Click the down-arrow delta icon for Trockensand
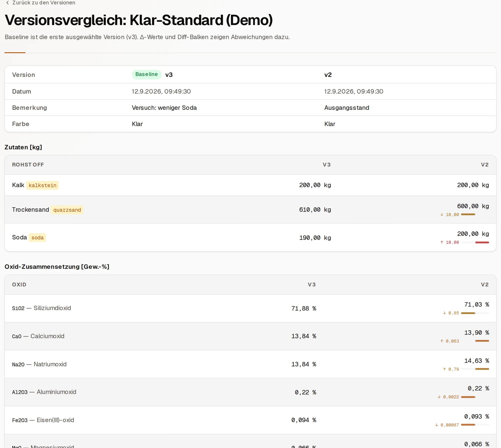The height and width of the screenshot is (448, 501). point(442,215)
